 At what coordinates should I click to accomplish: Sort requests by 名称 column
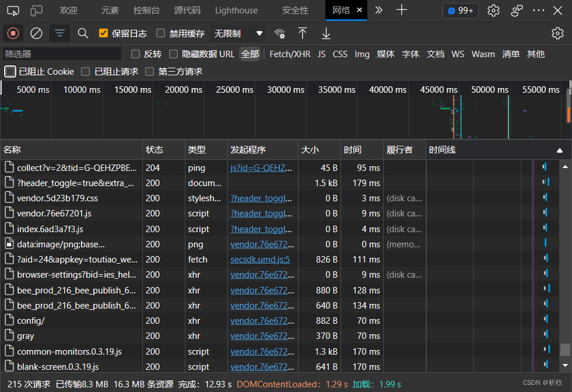[71, 150]
